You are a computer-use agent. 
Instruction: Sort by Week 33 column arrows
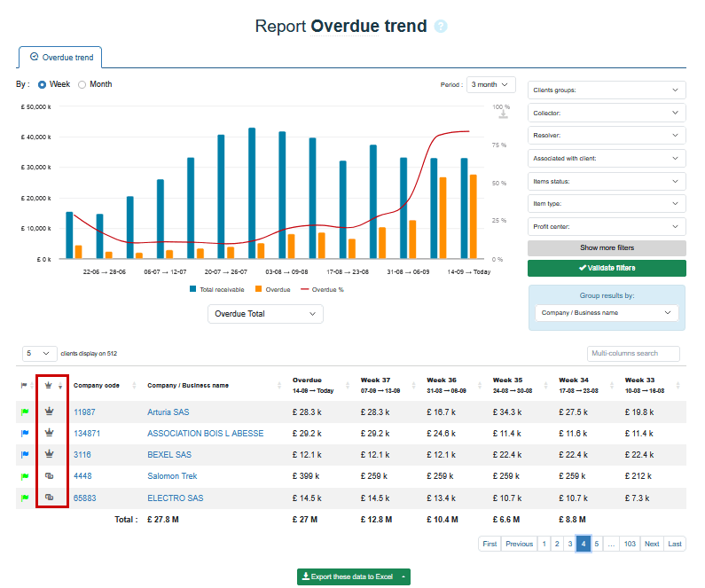[x=678, y=385]
